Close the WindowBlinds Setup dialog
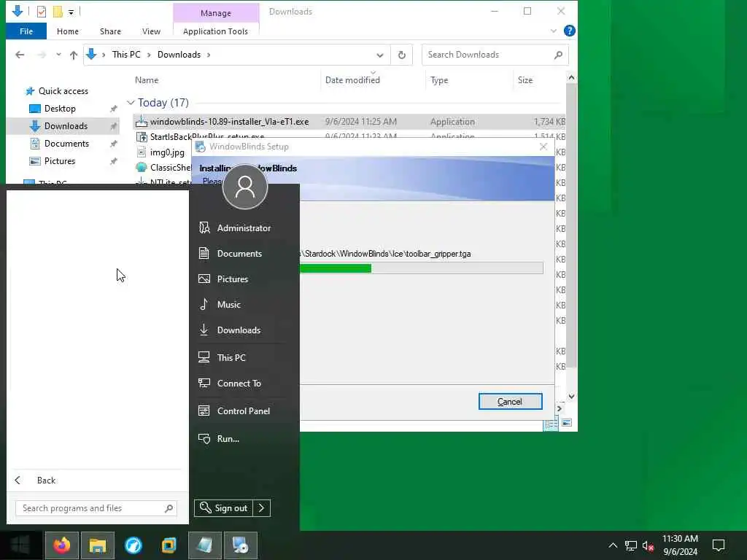 pos(543,147)
